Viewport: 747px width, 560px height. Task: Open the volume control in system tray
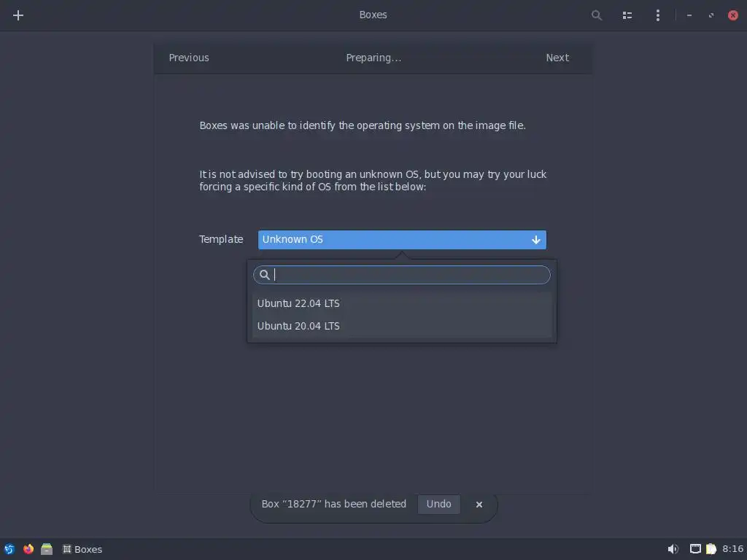[x=673, y=549]
